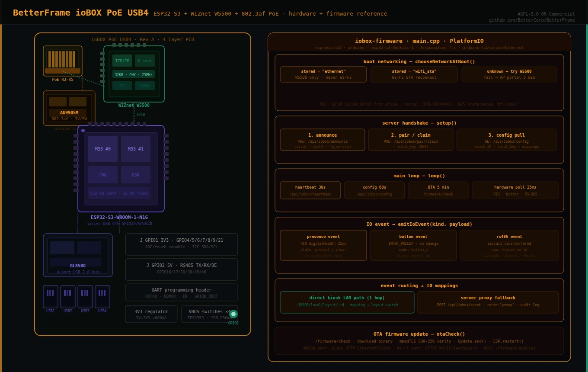Click the USB3 port icon
The width and height of the screenshot is (588, 372).
tap(85, 297)
